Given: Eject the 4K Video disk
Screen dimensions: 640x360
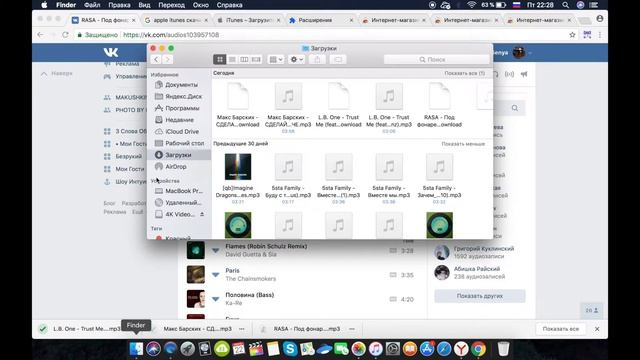Looking at the screenshot, I should click(x=202, y=214).
